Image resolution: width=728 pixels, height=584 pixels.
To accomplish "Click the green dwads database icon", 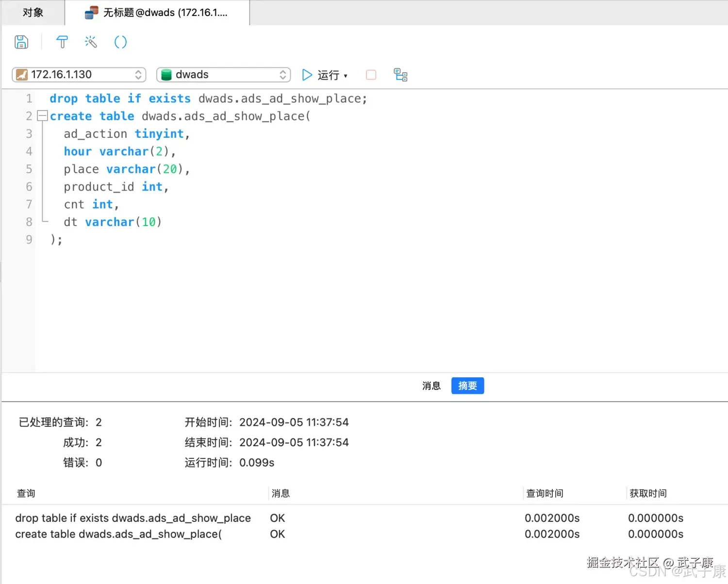I will pyautogui.click(x=166, y=74).
